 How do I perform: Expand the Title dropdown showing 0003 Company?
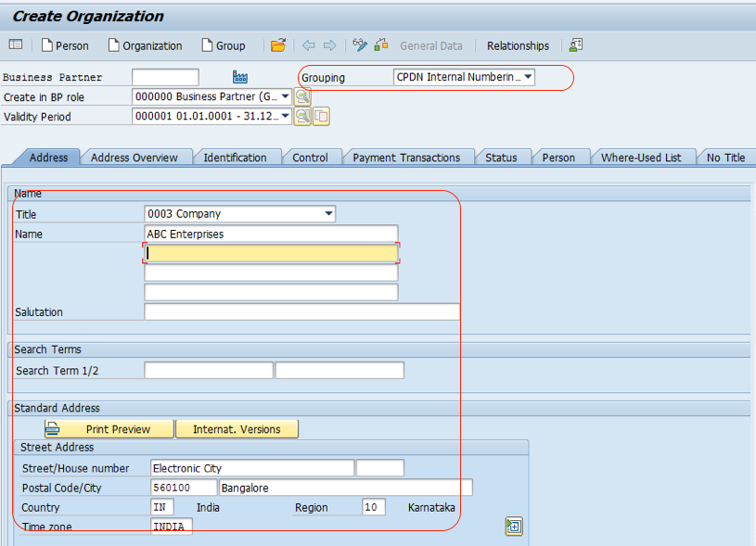[328, 213]
